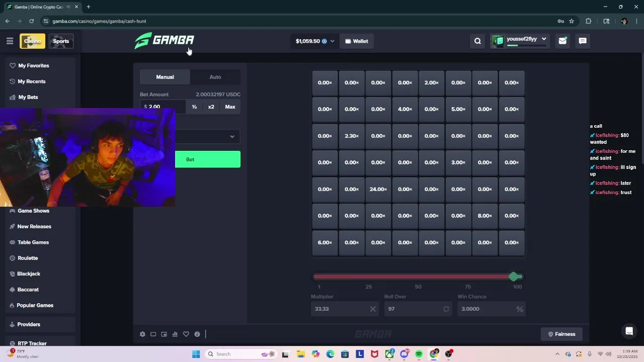Open Discord from taskbar
This screenshot has width=644, height=362.
[x=404, y=354]
